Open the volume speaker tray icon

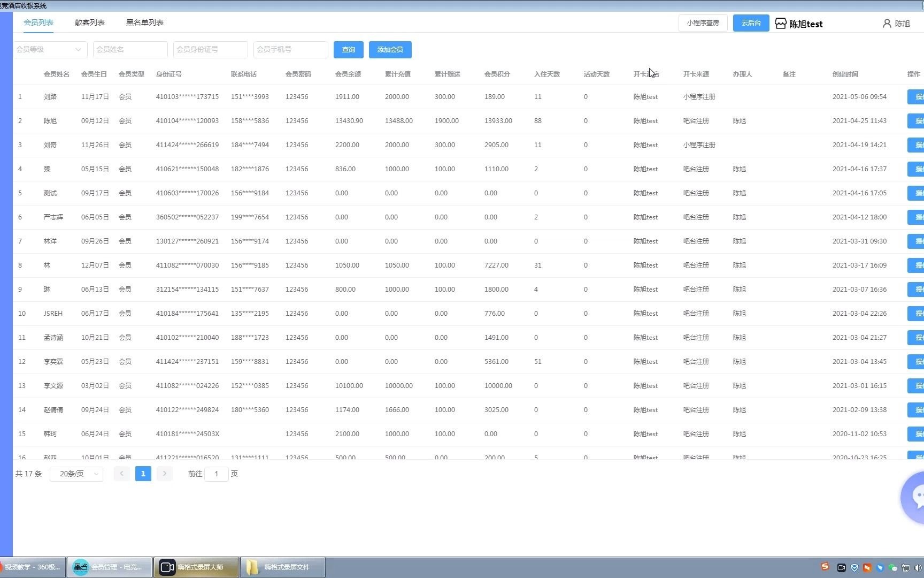pyautogui.click(x=918, y=567)
